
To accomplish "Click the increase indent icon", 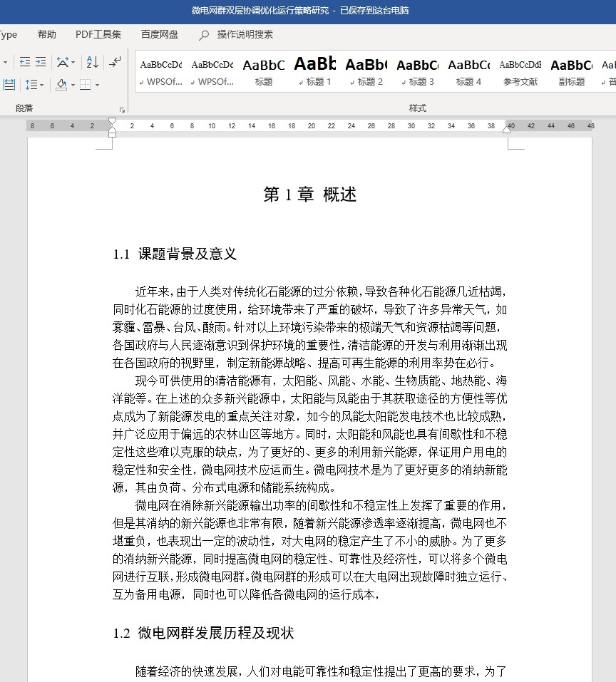I will coord(41,62).
